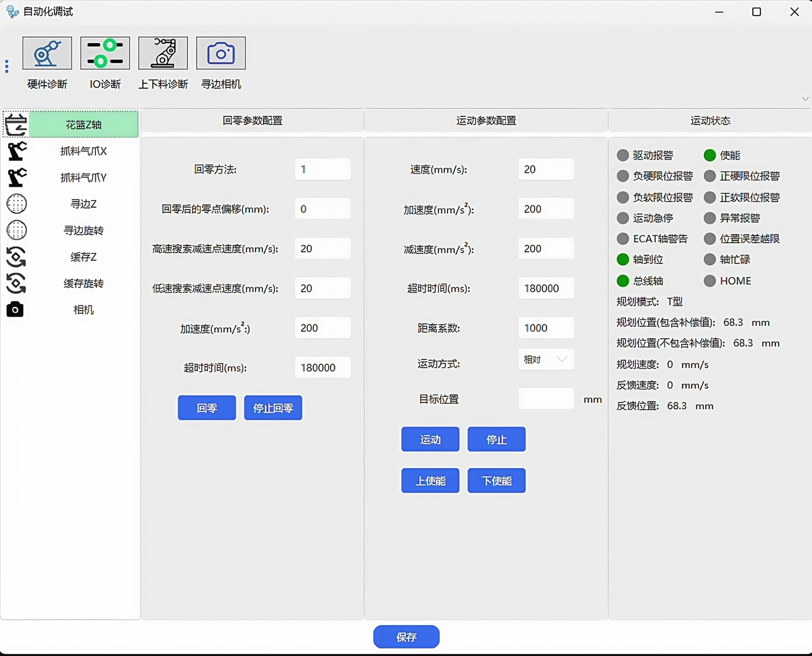Click the 上下料诊断 robot arm icon

(x=163, y=53)
